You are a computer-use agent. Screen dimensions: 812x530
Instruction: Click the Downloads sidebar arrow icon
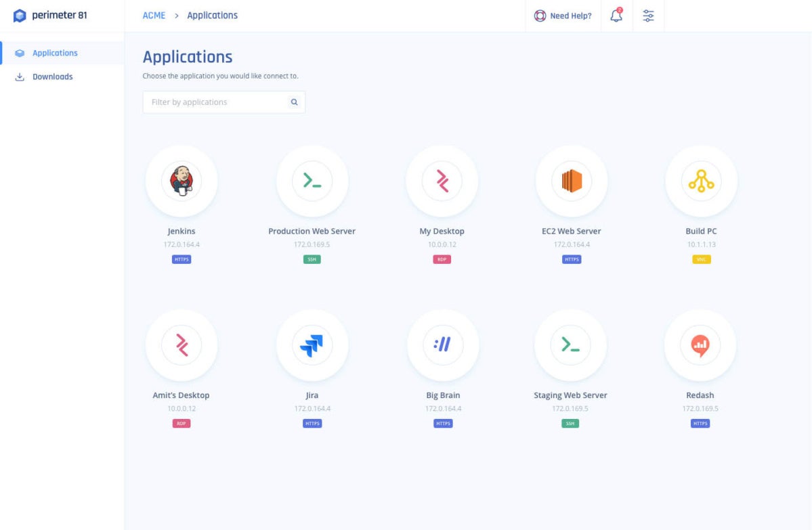(x=20, y=77)
